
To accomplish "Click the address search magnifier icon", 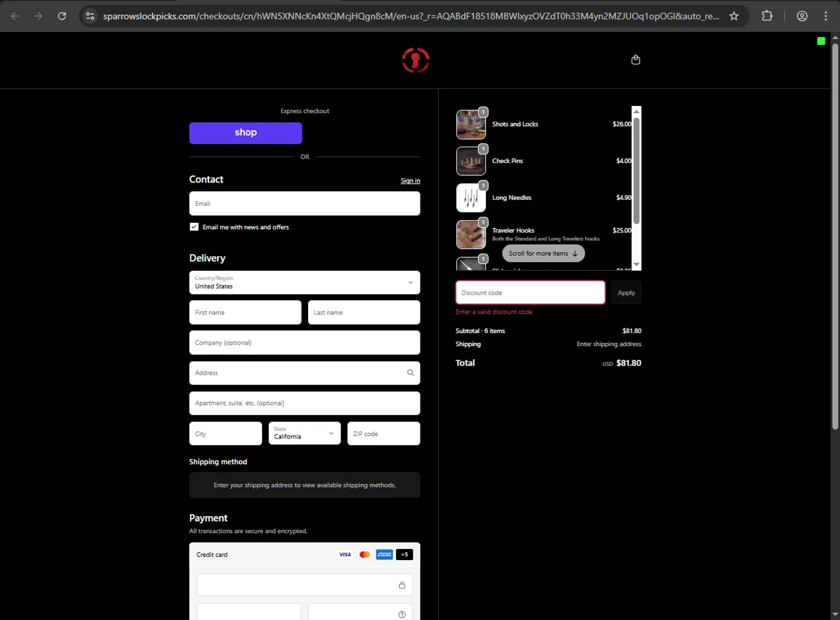I will pos(410,373).
